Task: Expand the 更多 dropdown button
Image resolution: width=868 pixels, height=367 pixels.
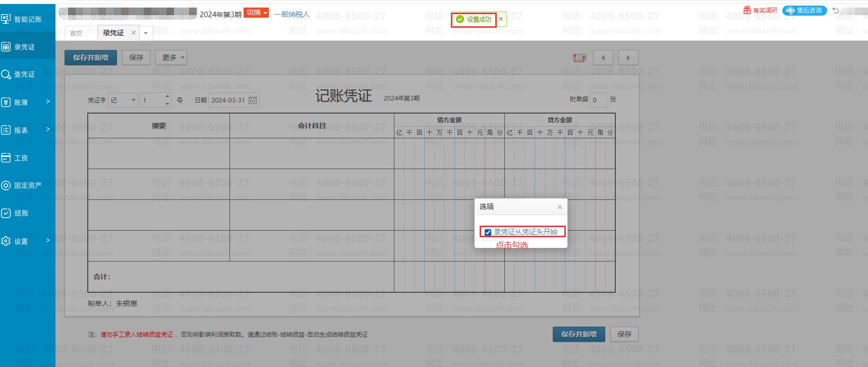Action: 171,58
